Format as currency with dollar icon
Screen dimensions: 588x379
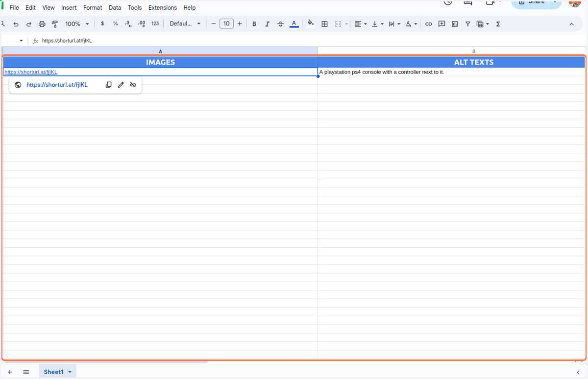tap(102, 24)
